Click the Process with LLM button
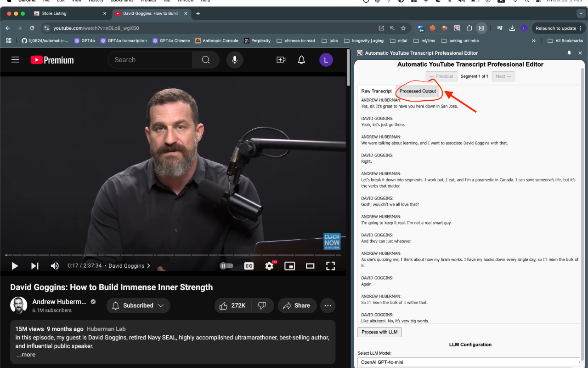This screenshot has width=588, height=368. point(379,332)
